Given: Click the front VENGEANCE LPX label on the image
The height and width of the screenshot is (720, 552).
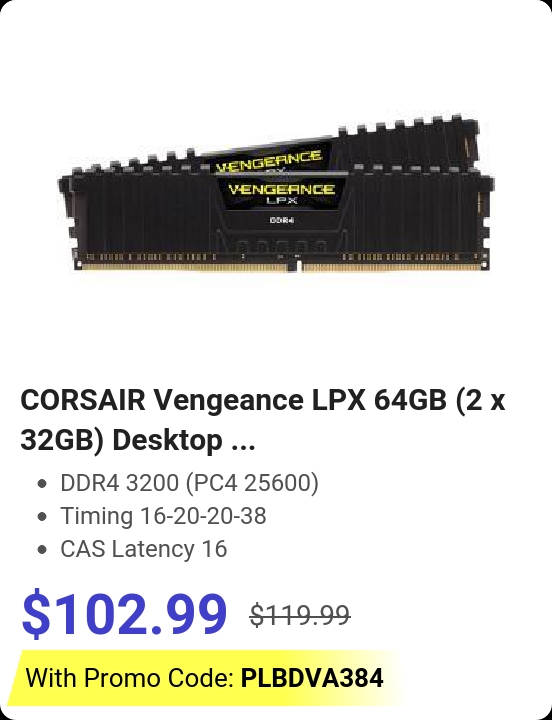Looking at the screenshot, I should pyautogui.click(x=282, y=193).
